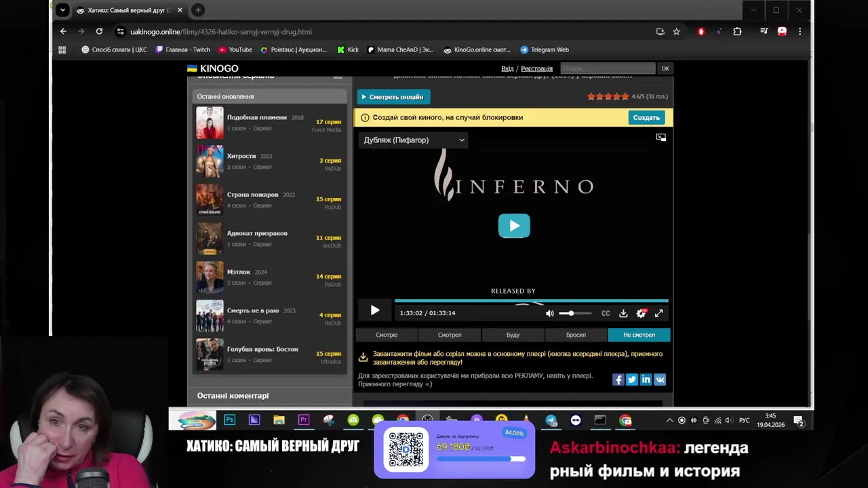The width and height of the screenshot is (868, 488).
Task: Open the browser extensions puzzle icon
Action: tap(737, 31)
